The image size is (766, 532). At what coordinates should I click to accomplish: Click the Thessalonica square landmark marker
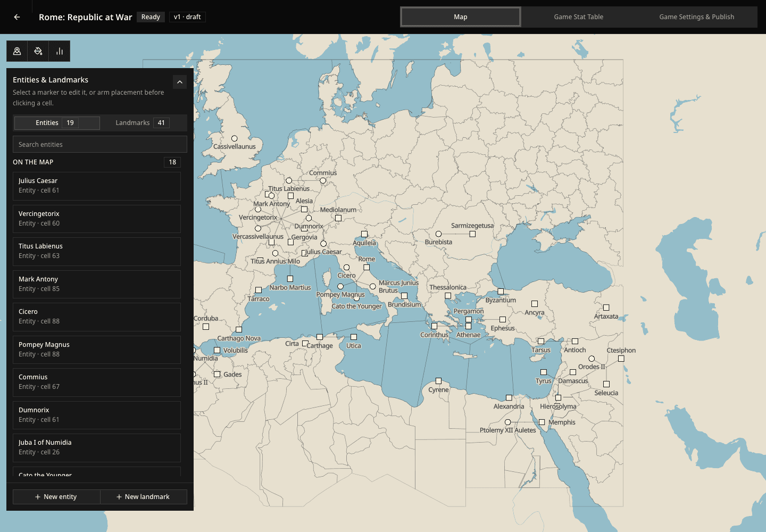[448, 295]
